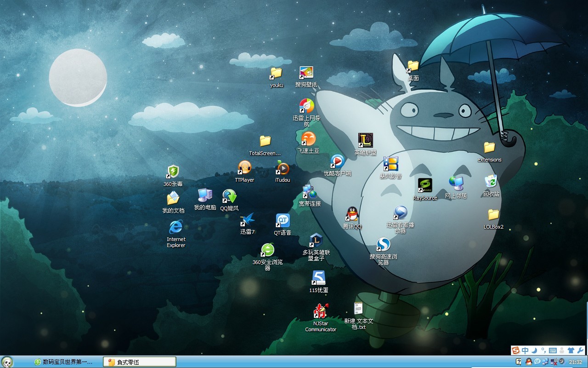This screenshot has height=368, width=588.
Task: Click Sogou IME logo on language bar
Action: tap(516, 351)
